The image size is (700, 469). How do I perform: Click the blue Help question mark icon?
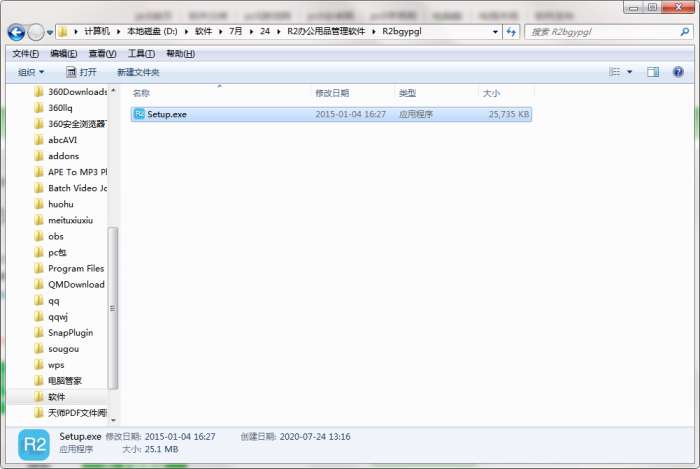(x=678, y=72)
